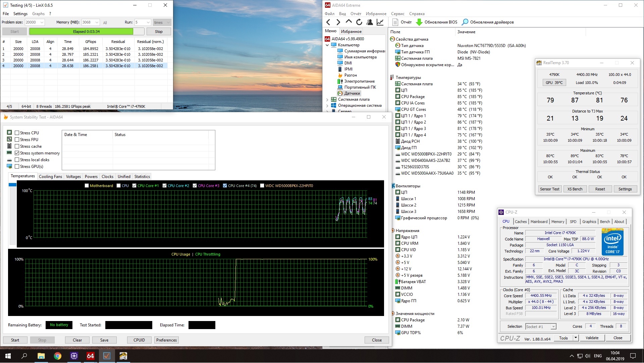Open BIOS updates green arrow icon
The image size is (644, 363).
coord(419,22)
